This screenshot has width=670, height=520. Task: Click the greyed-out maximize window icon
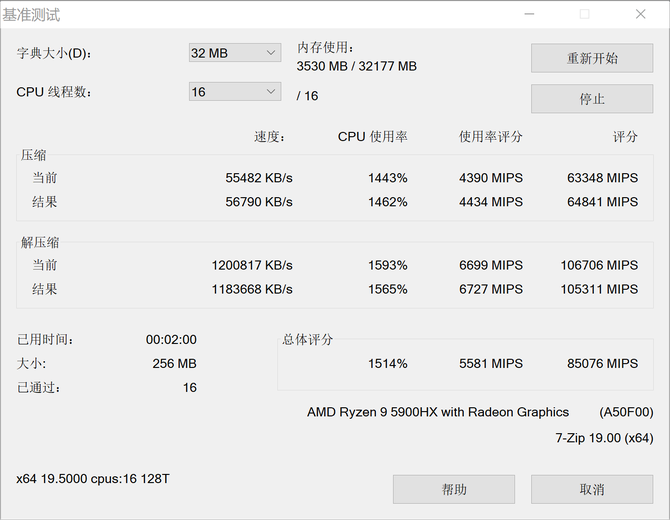584,14
